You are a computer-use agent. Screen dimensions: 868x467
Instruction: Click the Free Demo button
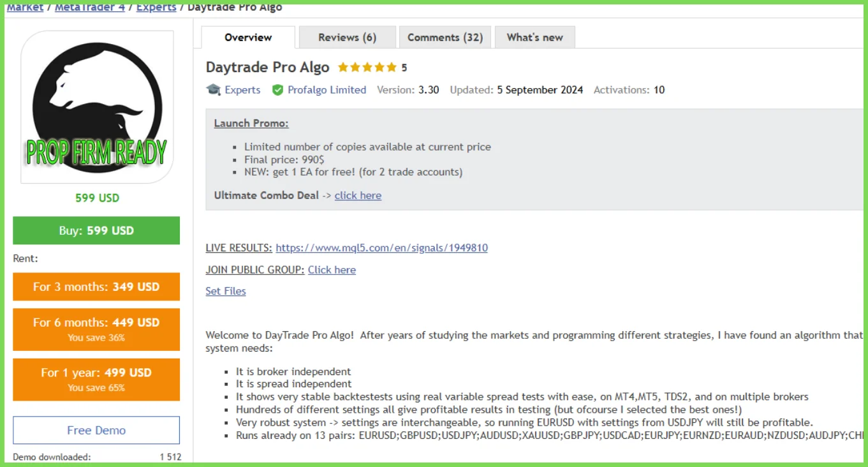96,430
